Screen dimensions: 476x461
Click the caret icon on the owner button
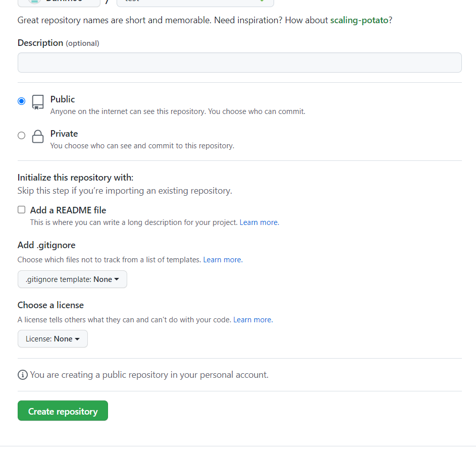pos(92,2)
